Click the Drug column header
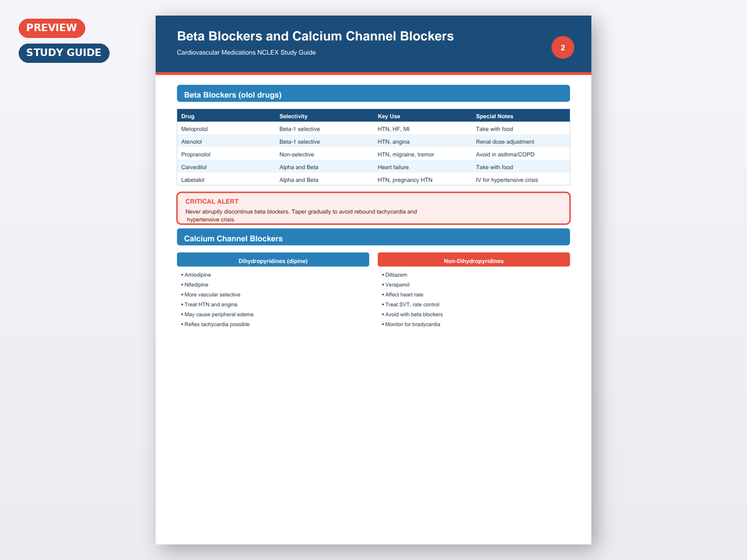Viewport: 747px width, 560px height. coord(187,116)
